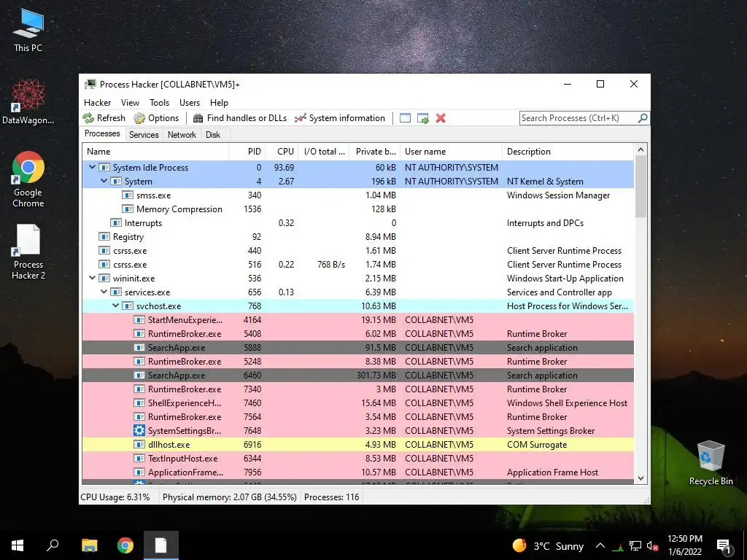Image resolution: width=747 pixels, height=560 pixels.
Task: Click CPU Usage status bar entry
Action: click(115, 497)
